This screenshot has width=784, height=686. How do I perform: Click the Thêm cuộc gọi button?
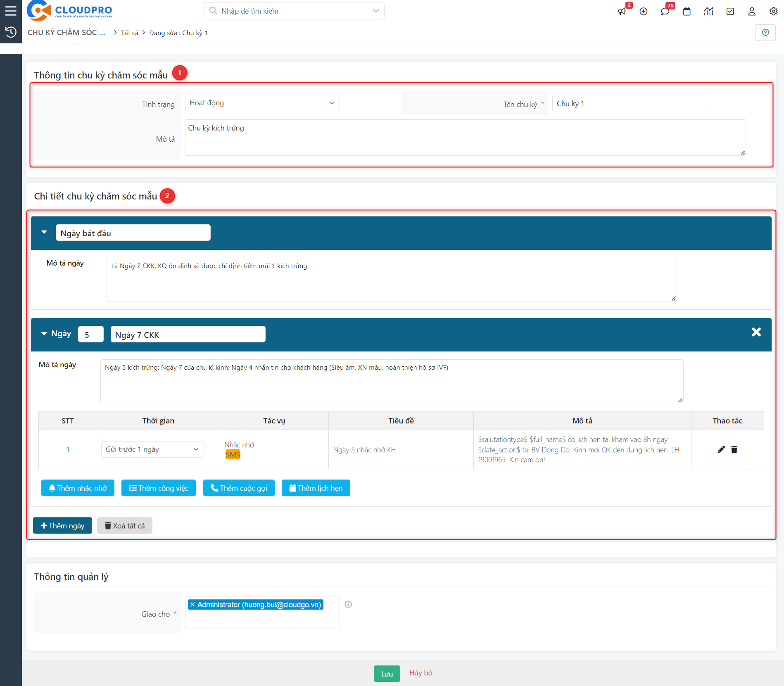(x=239, y=488)
